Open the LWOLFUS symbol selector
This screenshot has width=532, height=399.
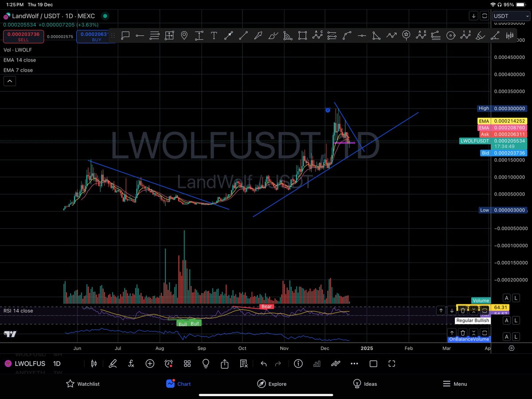point(25,364)
